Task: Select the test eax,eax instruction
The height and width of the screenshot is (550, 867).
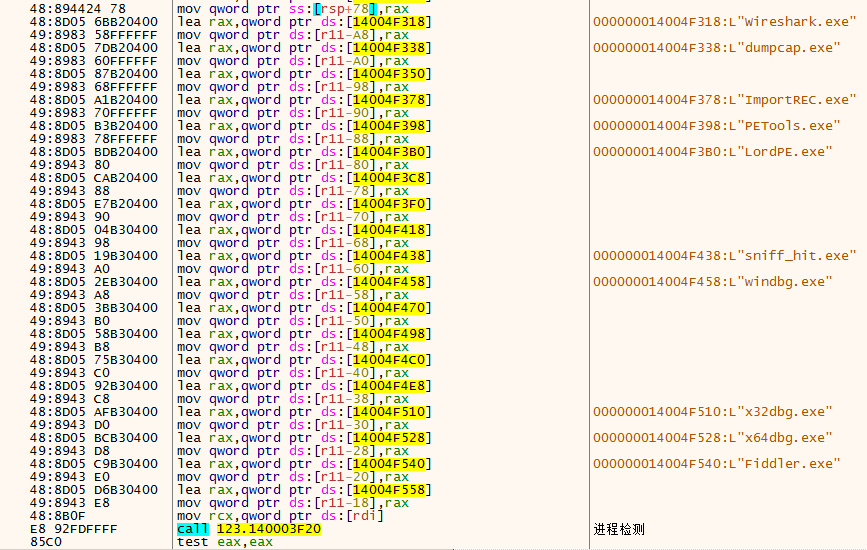Action: click(225, 542)
